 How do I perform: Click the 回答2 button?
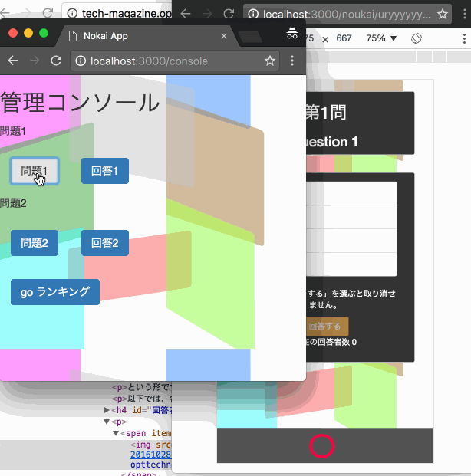coord(105,243)
